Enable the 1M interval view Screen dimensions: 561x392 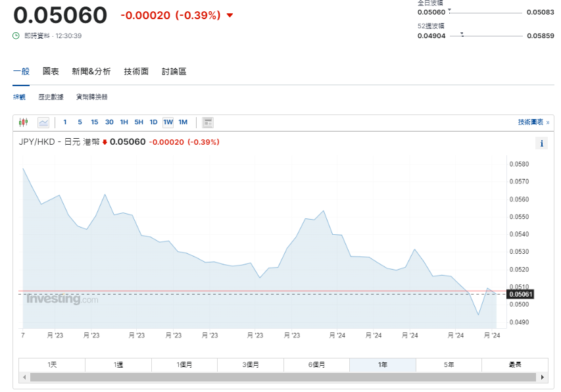183,122
